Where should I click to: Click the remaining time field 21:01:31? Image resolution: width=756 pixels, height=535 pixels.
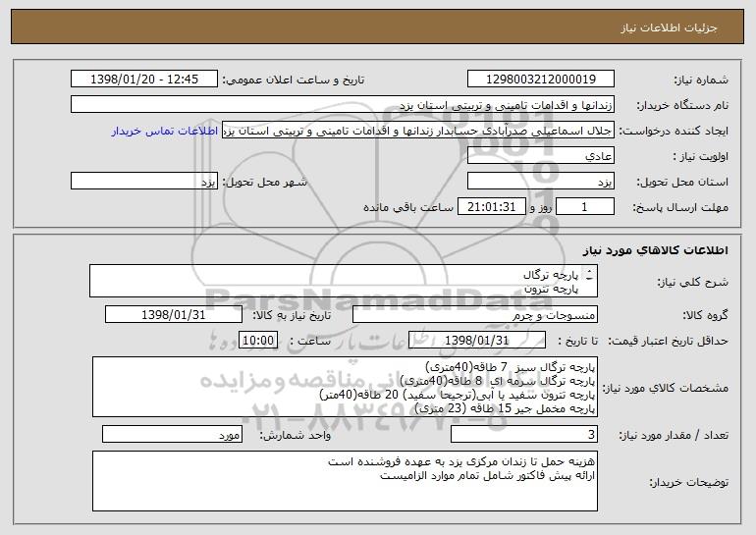pos(491,207)
